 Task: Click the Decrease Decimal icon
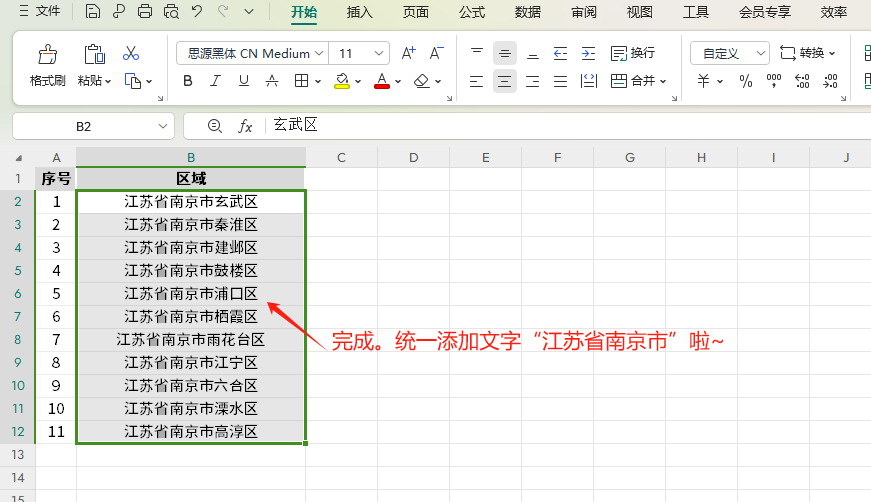830,81
